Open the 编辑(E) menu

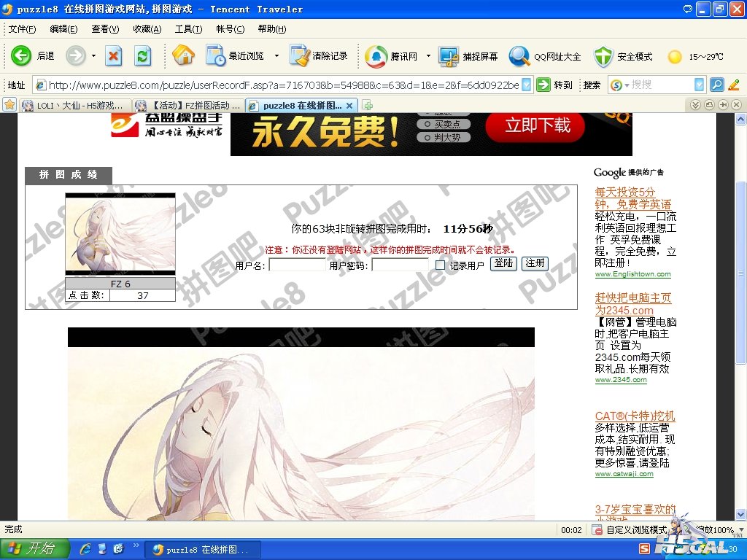63,29
